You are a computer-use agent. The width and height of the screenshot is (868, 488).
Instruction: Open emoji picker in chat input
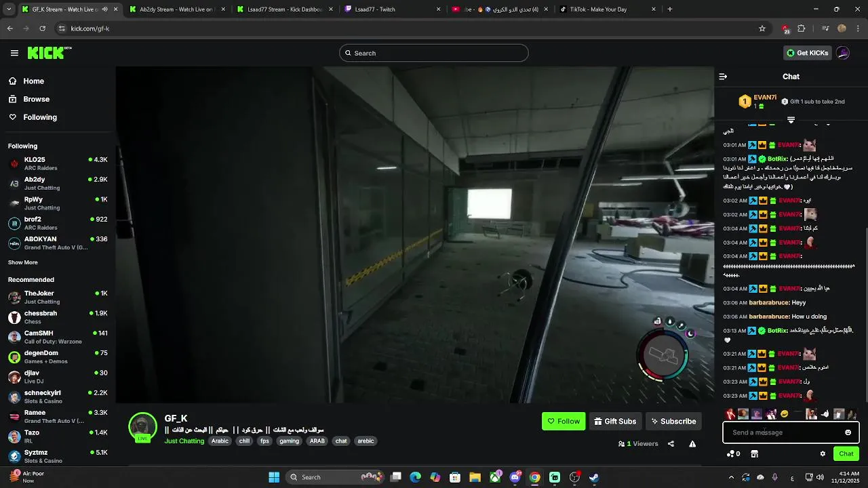pyautogui.click(x=848, y=432)
